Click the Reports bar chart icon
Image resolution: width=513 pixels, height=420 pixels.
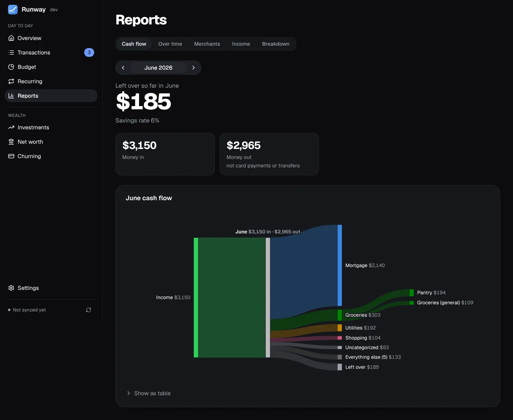[11, 96]
